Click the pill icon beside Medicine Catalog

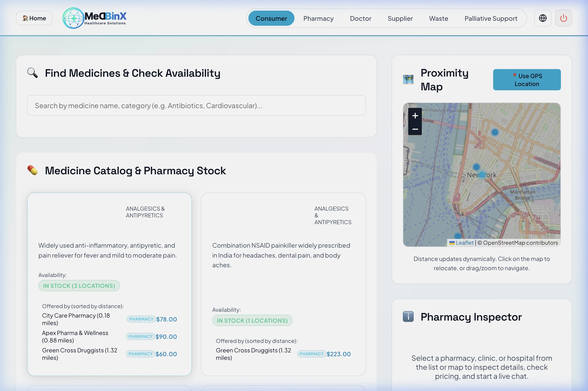coord(33,170)
